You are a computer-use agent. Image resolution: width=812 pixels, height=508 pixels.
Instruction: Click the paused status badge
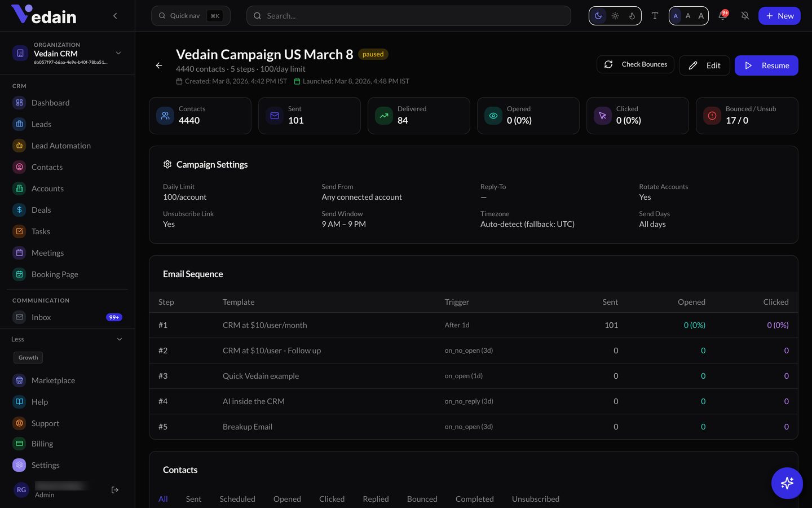pyautogui.click(x=373, y=54)
